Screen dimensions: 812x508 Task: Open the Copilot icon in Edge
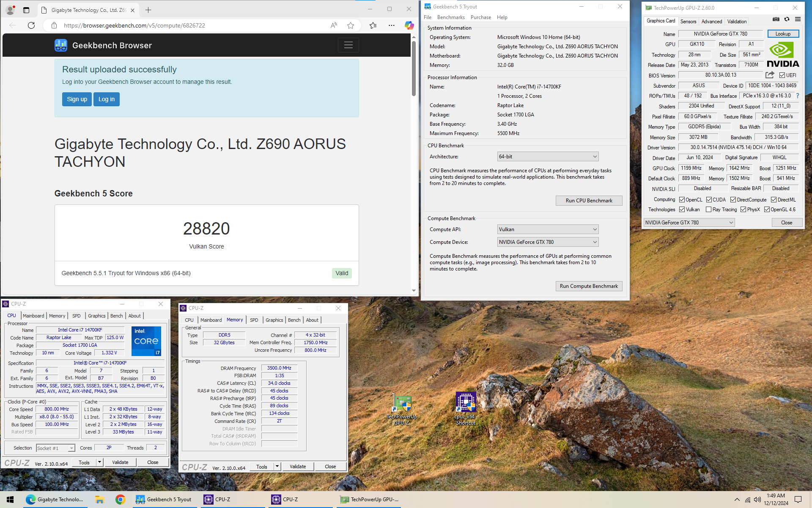[x=409, y=25]
